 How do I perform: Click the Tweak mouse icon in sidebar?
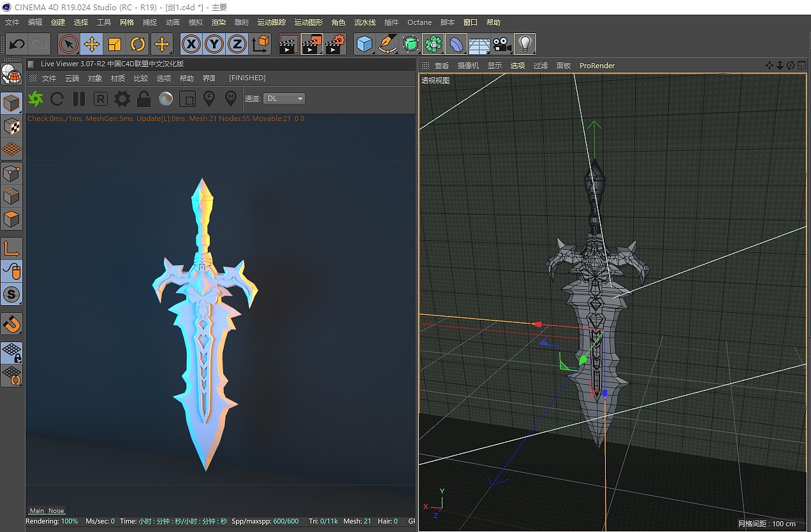pyautogui.click(x=12, y=271)
